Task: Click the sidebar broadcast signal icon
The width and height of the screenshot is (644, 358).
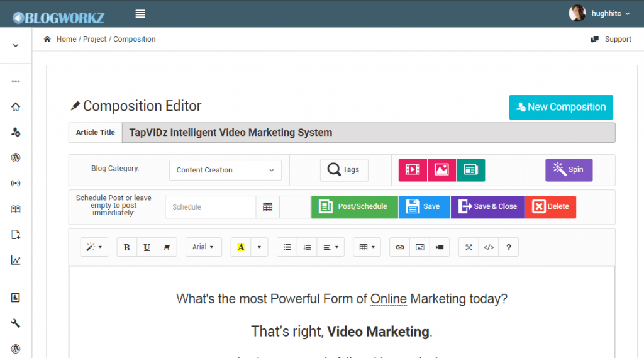Action: (x=16, y=183)
